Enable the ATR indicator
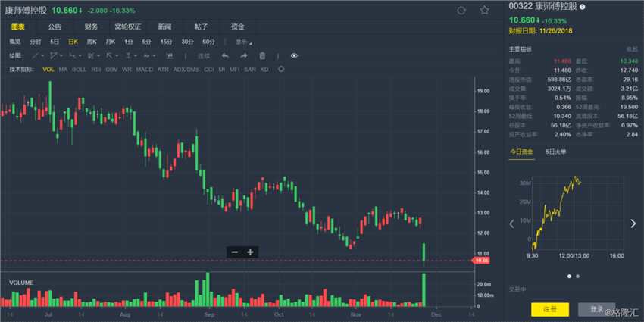Image resolution: width=644 pixels, height=322 pixels. pos(163,70)
